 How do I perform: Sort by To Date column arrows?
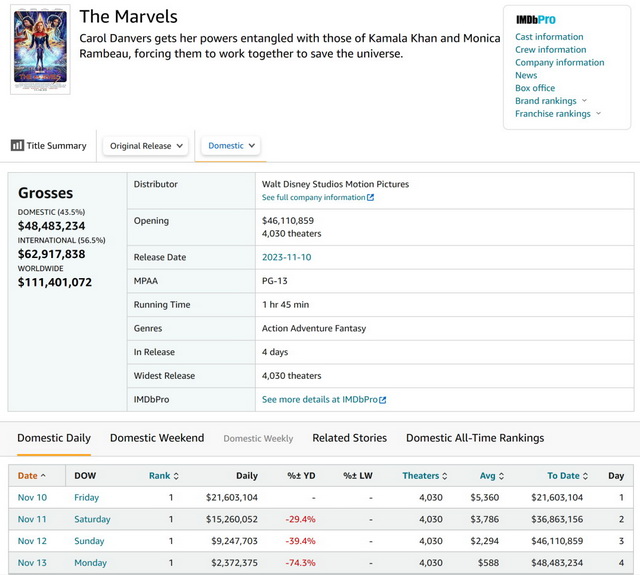click(584, 476)
